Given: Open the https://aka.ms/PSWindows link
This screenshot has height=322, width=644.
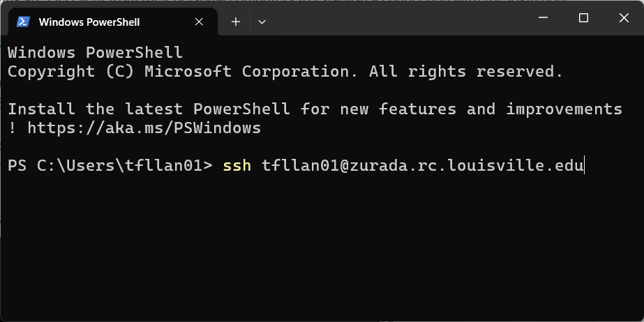Looking at the screenshot, I should click(144, 128).
